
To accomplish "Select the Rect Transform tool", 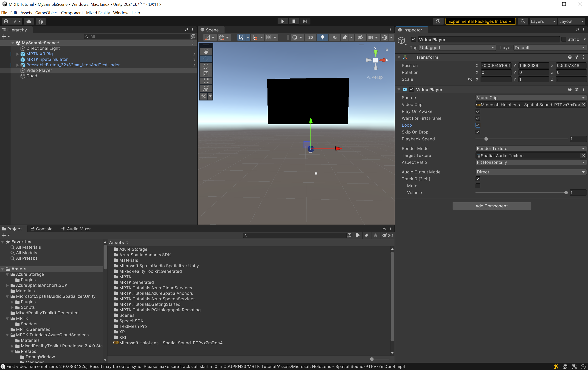I will [x=205, y=81].
